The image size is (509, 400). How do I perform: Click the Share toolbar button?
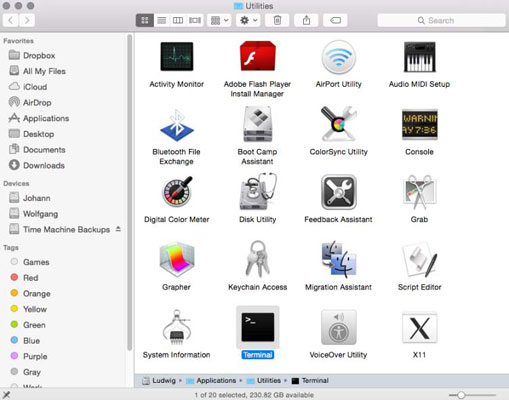306,20
